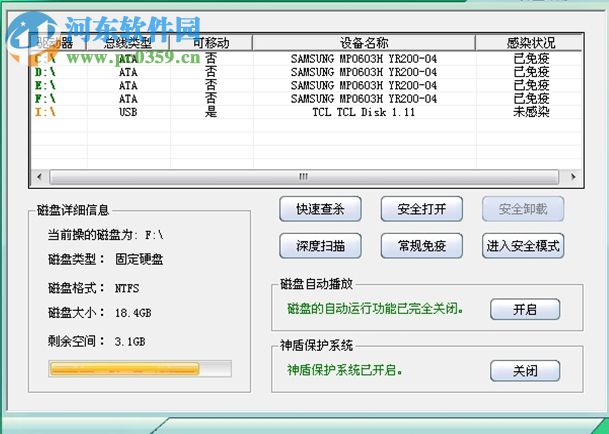This screenshot has width=609, height=434.
Task: Click the 18.4GB disk size value
Action: coord(133,313)
